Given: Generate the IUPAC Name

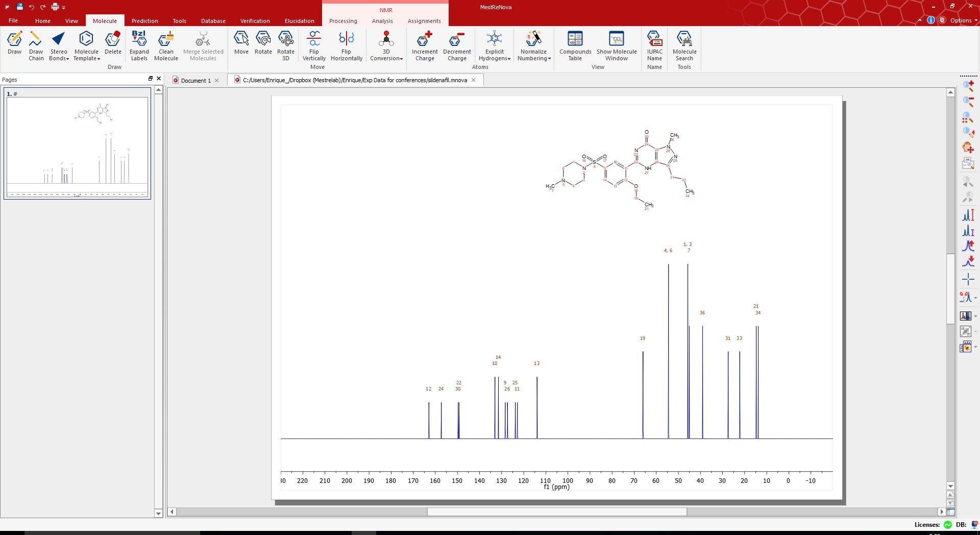Looking at the screenshot, I should pos(654,46).
